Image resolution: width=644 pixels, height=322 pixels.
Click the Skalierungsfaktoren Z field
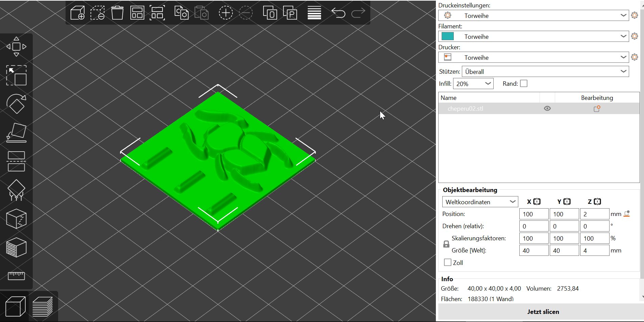pos(595,238)
